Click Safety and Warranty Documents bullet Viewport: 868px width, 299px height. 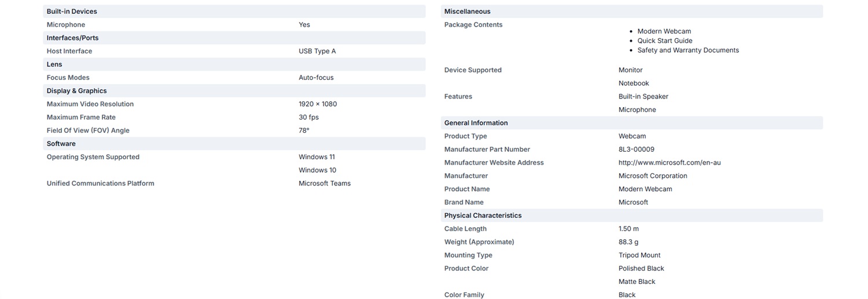click(688, 50)
